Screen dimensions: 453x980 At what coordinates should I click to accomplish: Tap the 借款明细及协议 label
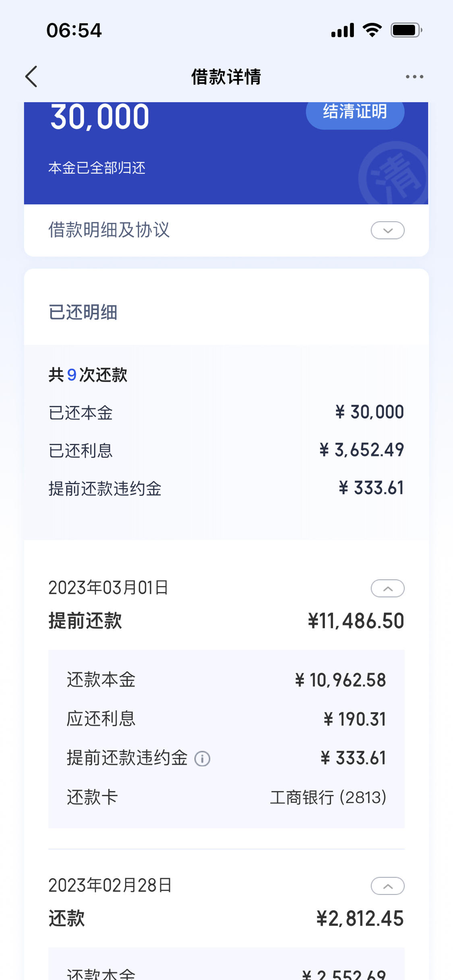coord(109,230)
